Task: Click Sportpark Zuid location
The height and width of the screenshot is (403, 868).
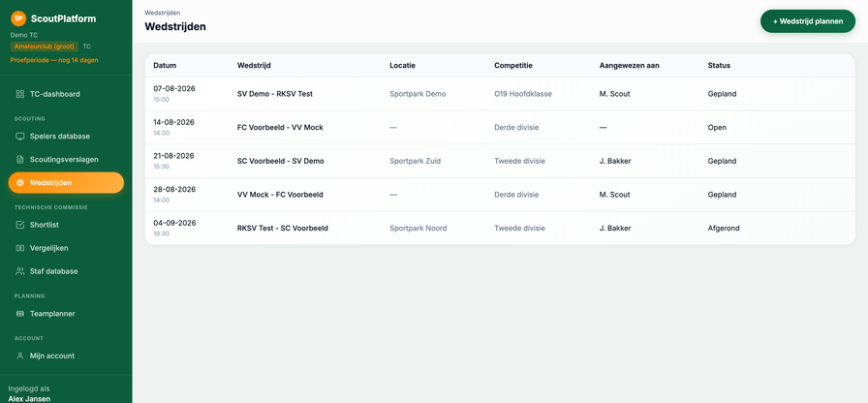Action: (416, 161)
